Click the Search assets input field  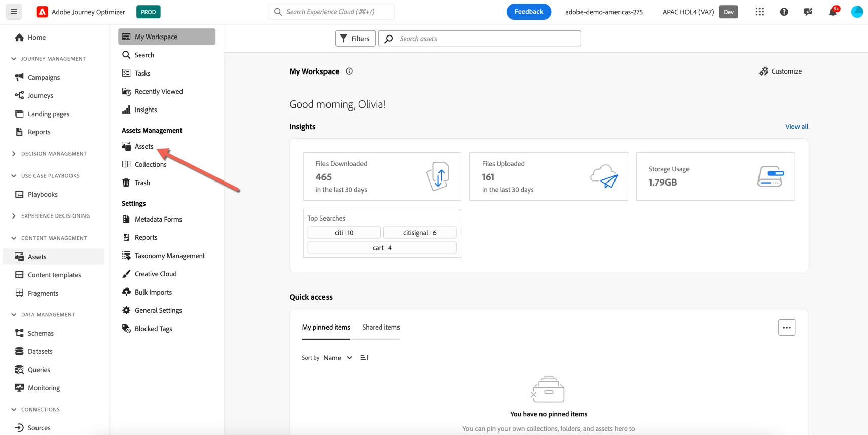479,39
